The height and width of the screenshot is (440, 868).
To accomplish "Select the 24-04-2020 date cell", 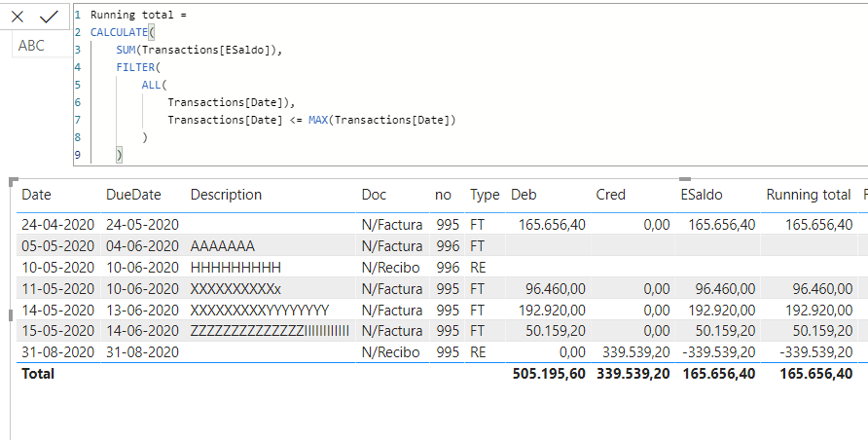I will click(58, 225).
